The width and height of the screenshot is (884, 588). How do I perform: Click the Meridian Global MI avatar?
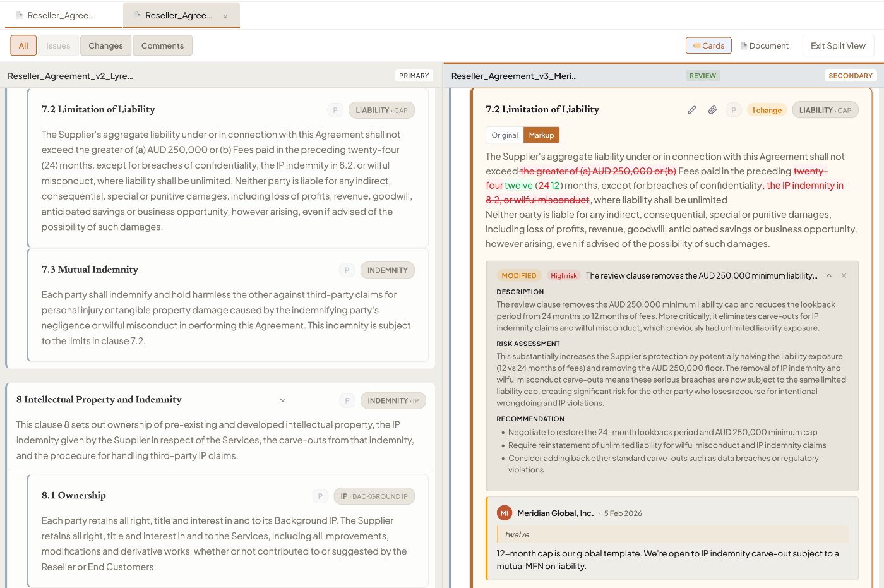505,513
